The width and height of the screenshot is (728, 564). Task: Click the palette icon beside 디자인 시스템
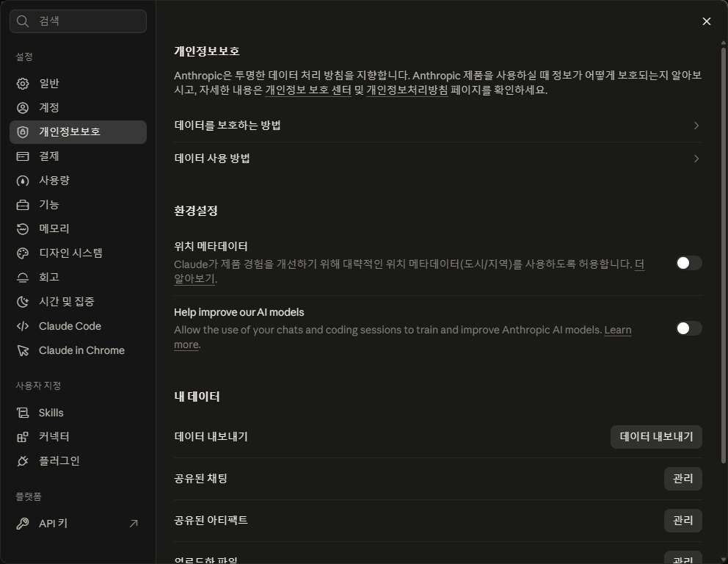(x=23, y=253)
